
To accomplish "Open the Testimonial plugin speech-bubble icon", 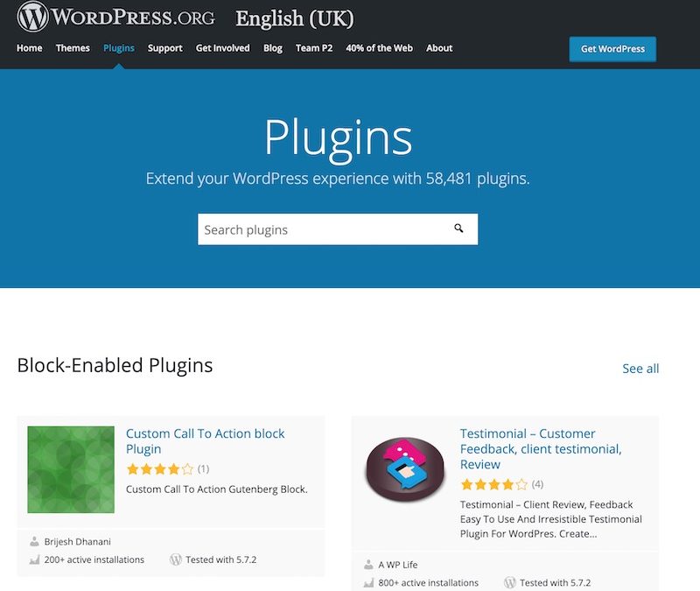I will (x=405, y=469).
